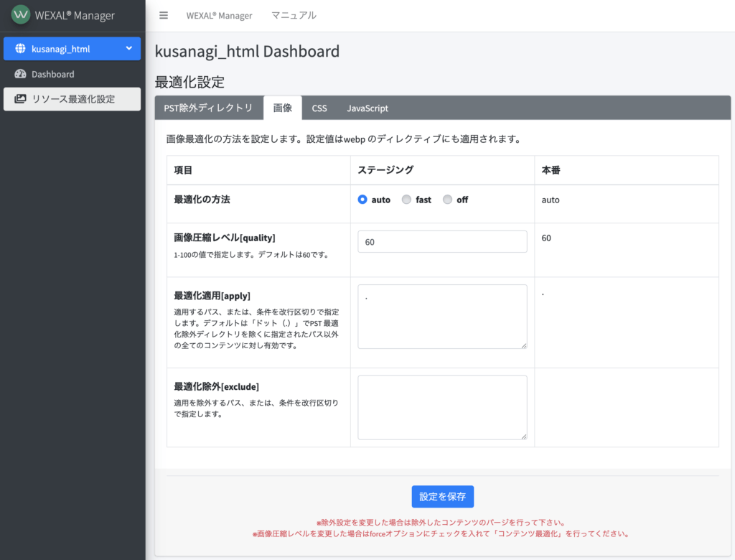Image resolution: width=735 pixels, height=560 pixels.
Task: Open the WEXAL Manager top navigation link
Action: 219,16
